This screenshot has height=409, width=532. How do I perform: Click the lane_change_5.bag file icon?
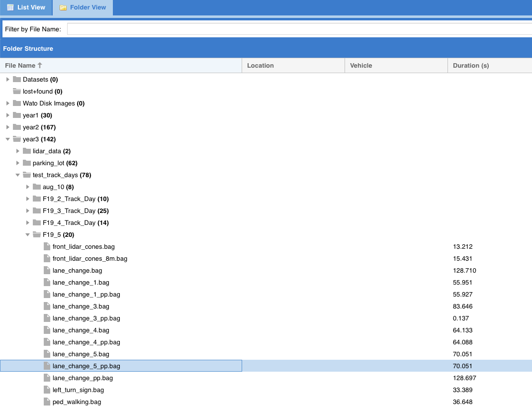47,354
